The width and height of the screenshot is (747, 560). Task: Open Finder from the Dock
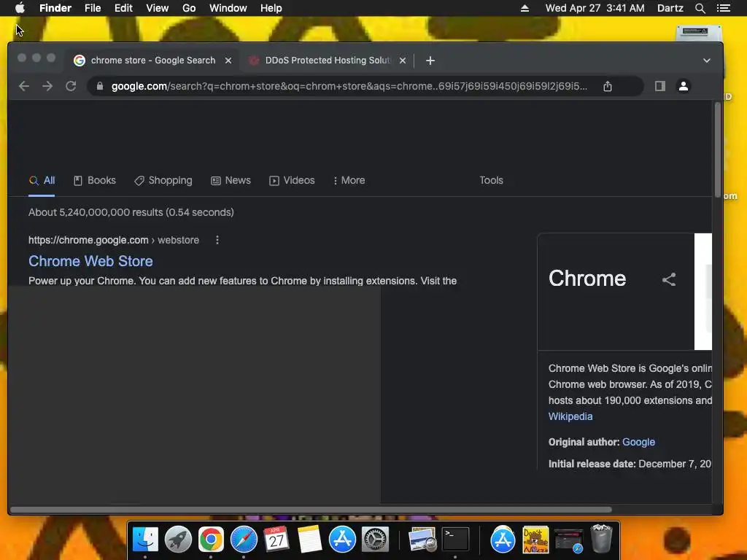point(145,540)
